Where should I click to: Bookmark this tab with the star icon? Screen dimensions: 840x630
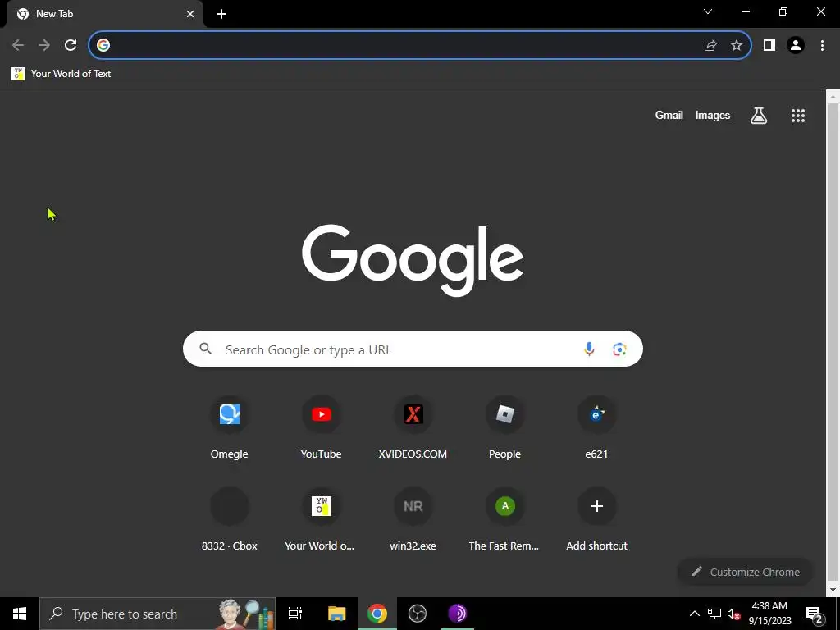pyautogui.click(x=737, y=46)
